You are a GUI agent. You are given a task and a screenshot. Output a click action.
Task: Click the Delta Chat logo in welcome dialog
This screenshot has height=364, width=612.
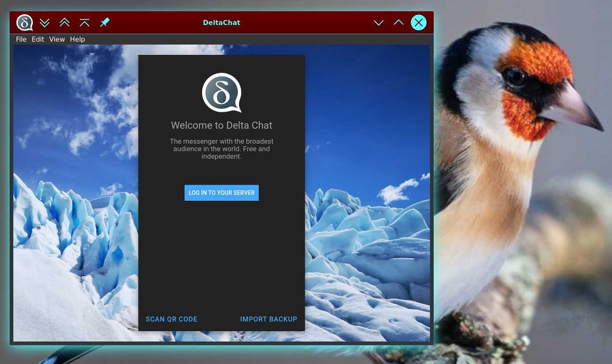(x=222, y=93)
